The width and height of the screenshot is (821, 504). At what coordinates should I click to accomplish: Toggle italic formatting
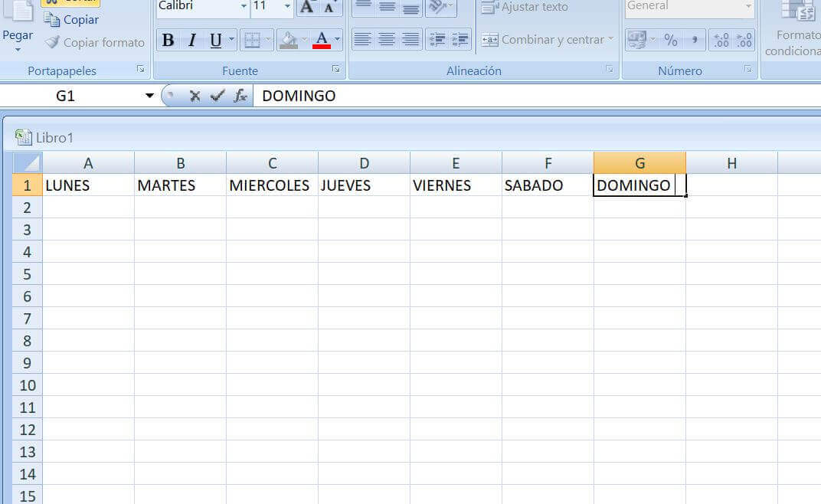[192, 40]
